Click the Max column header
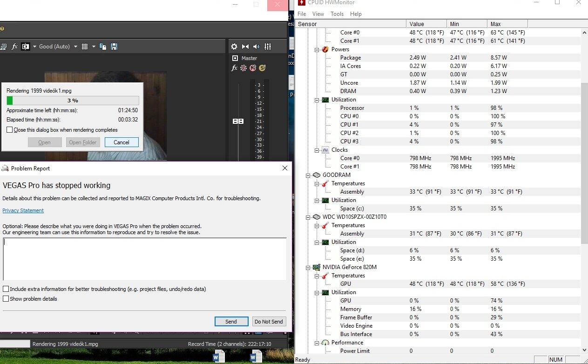The image size is (588, 364). click(x=507, y=24)
